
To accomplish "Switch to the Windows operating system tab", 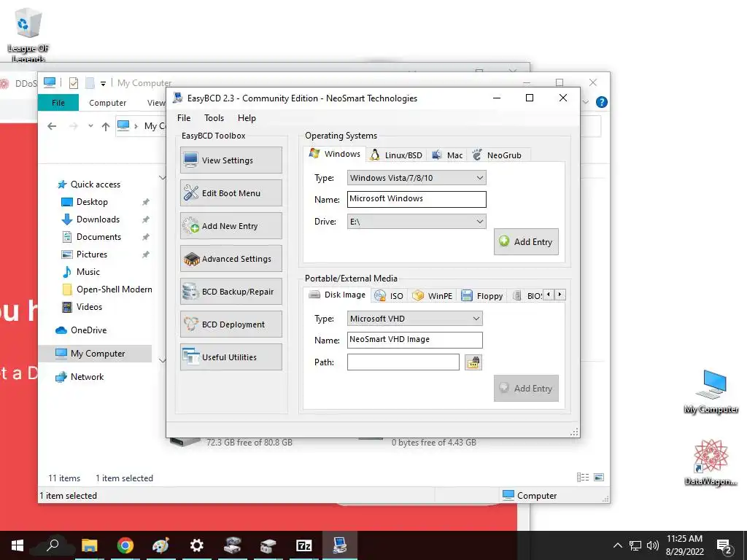I will (x=334, y=154).
